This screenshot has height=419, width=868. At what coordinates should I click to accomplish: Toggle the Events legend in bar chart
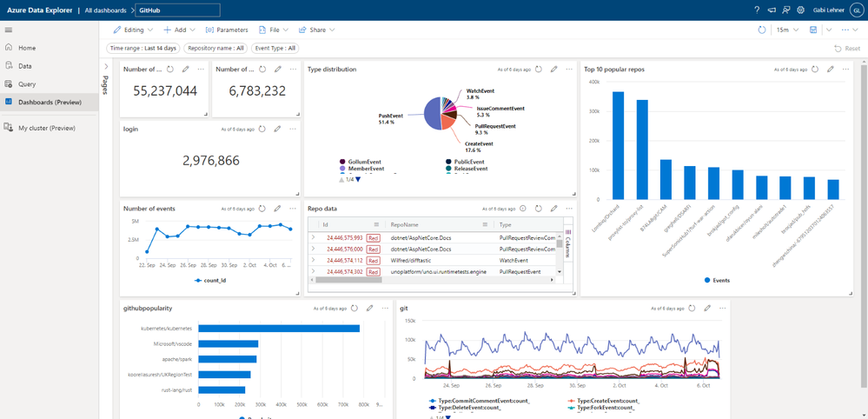tap(716, 281)
